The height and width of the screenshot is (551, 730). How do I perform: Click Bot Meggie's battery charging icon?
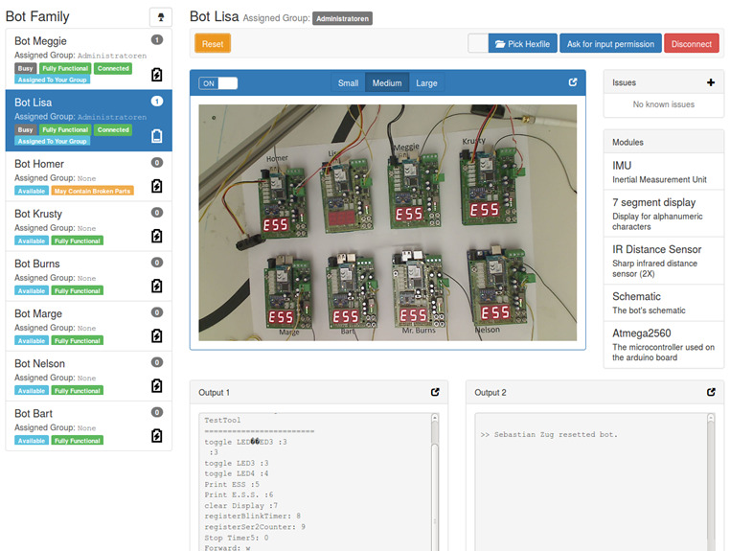pos(157,75)
